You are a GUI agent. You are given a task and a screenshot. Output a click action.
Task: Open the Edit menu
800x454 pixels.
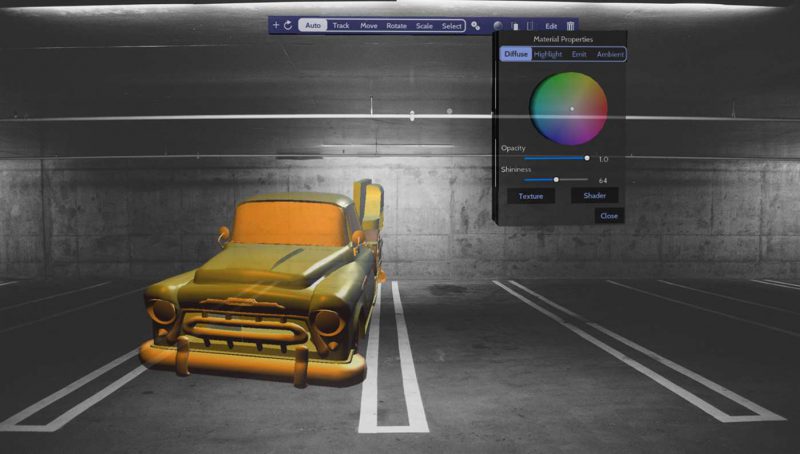(551, 25)
